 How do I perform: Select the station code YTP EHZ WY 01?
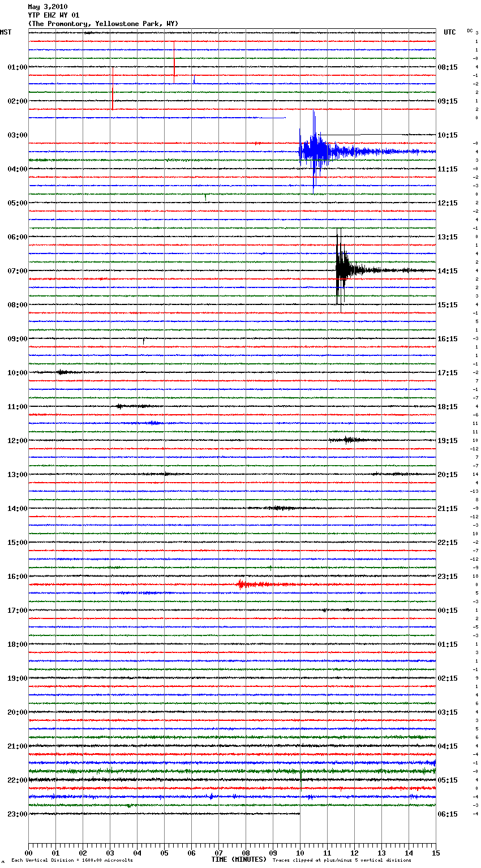point(54,15)
